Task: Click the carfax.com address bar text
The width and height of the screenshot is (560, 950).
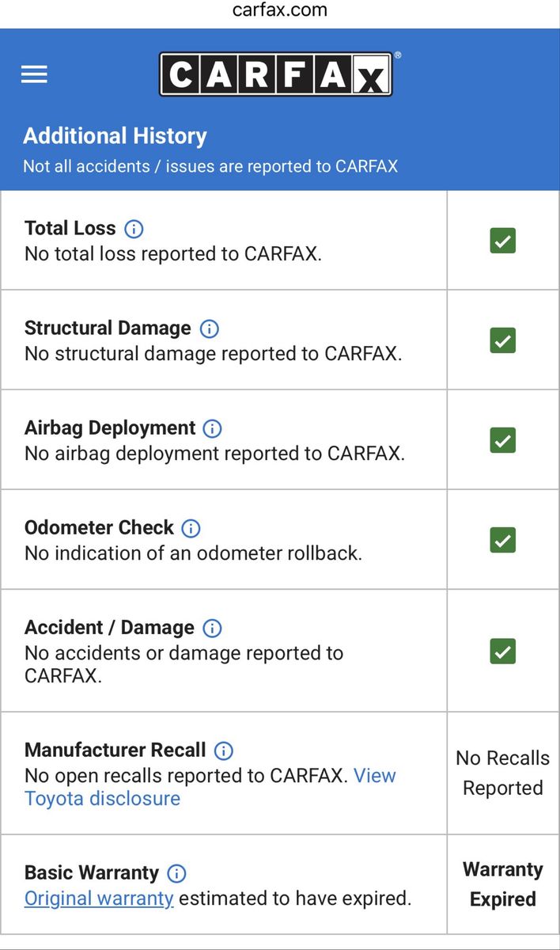Action: (x=280, y=10)
